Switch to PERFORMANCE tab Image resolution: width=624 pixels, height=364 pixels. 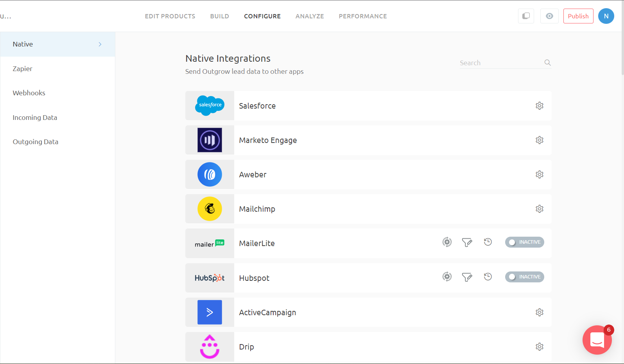tap(363, 16)
